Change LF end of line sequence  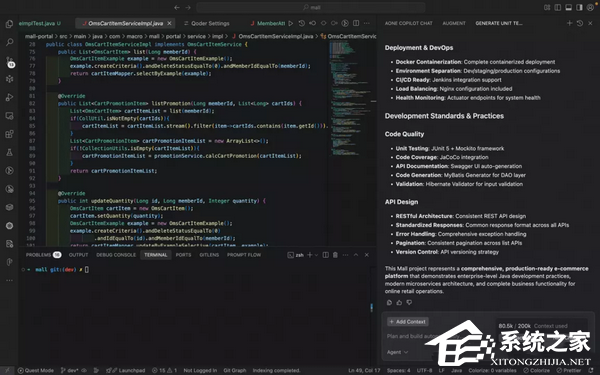[x=441, y=370]
